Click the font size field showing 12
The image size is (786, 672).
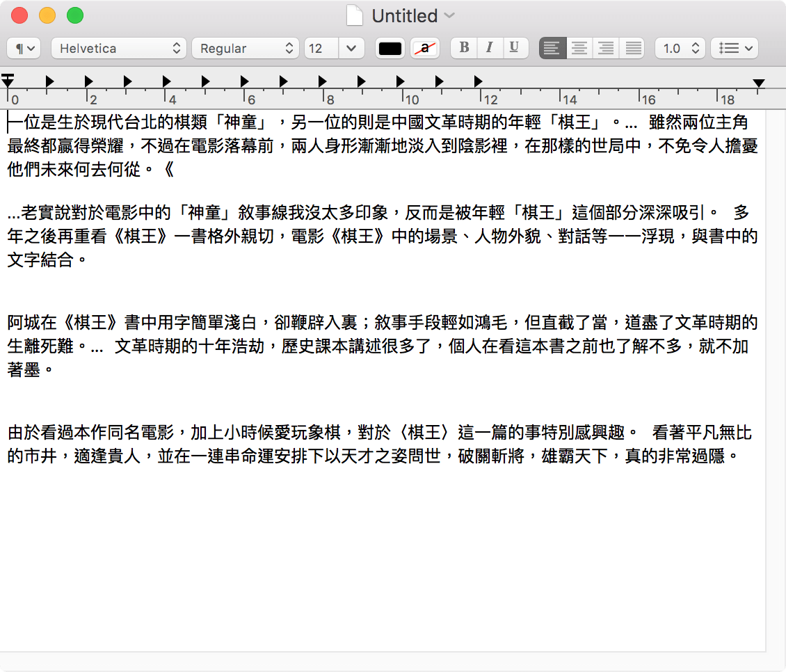(321, 48)
